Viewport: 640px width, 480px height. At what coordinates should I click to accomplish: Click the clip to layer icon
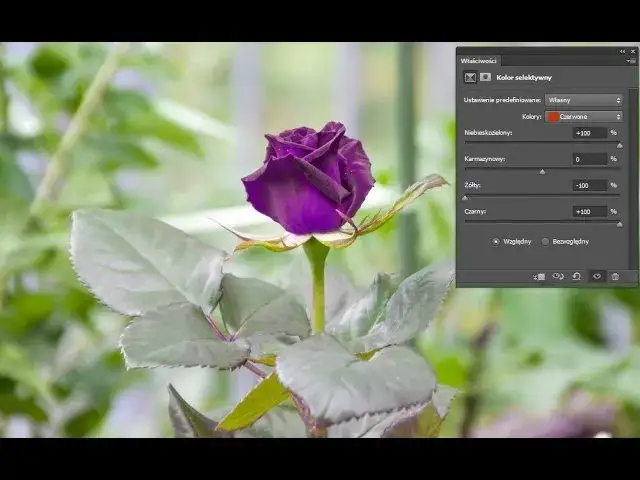point(539,276)
